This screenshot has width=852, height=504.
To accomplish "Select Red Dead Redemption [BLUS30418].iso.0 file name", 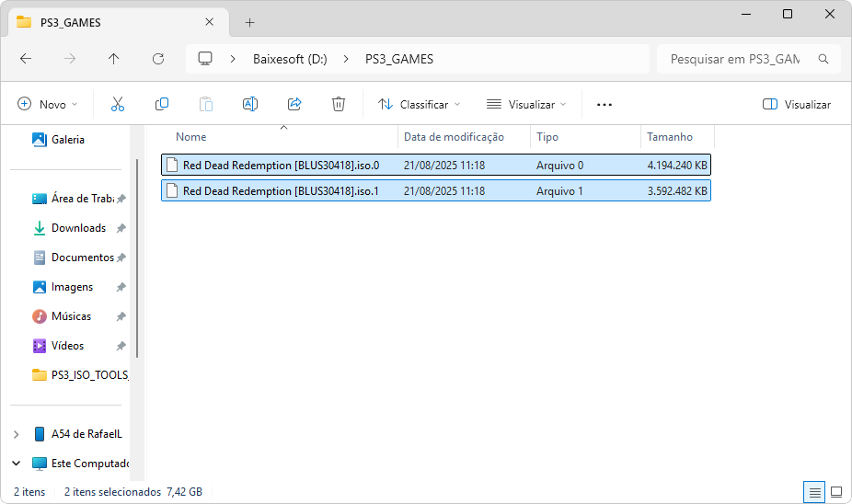I will [x=281, y=166].
